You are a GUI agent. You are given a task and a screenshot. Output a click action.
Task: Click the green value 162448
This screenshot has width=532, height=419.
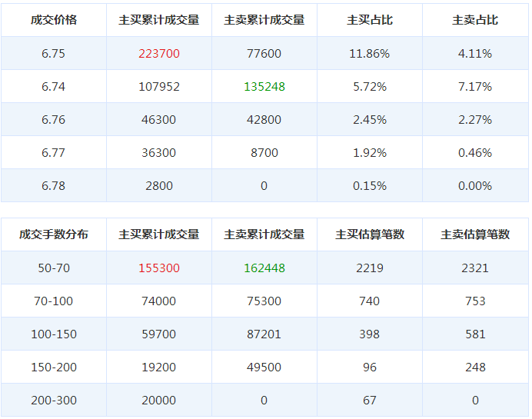[x=264, y=268]
